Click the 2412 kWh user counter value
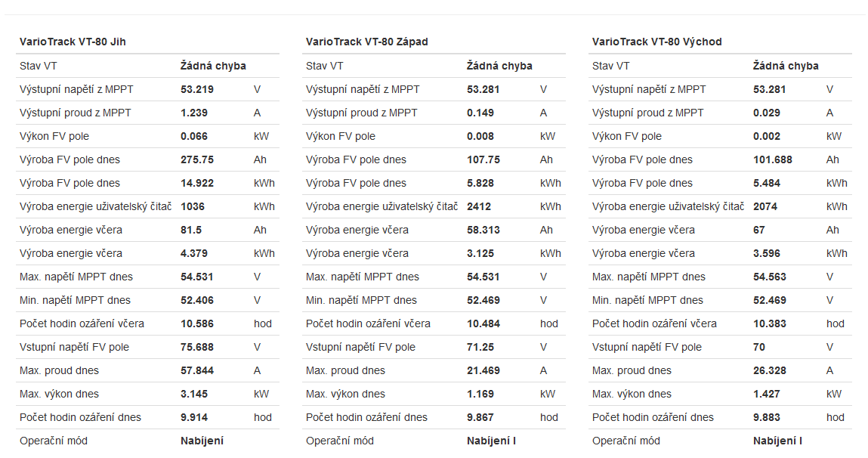 (479, 206)
